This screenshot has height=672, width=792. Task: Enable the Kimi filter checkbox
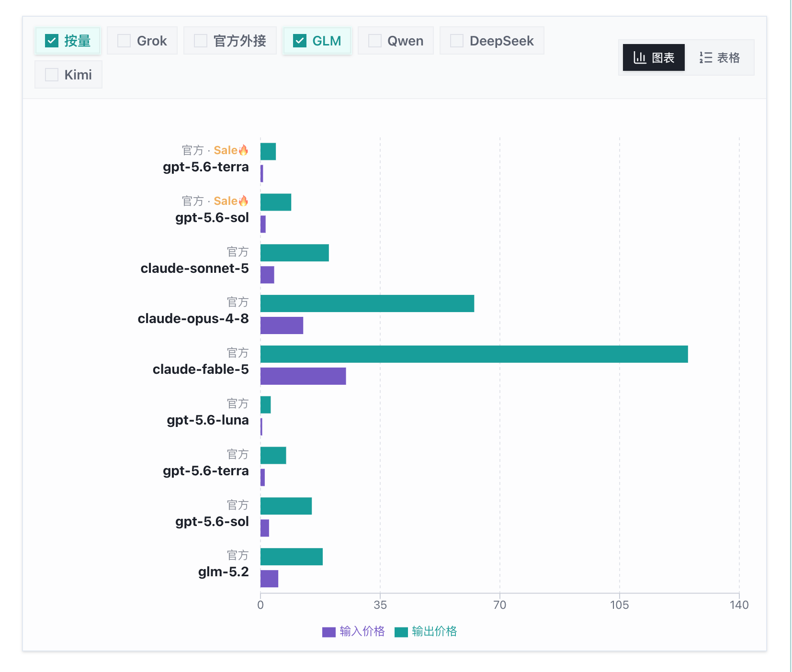[52, 75]
